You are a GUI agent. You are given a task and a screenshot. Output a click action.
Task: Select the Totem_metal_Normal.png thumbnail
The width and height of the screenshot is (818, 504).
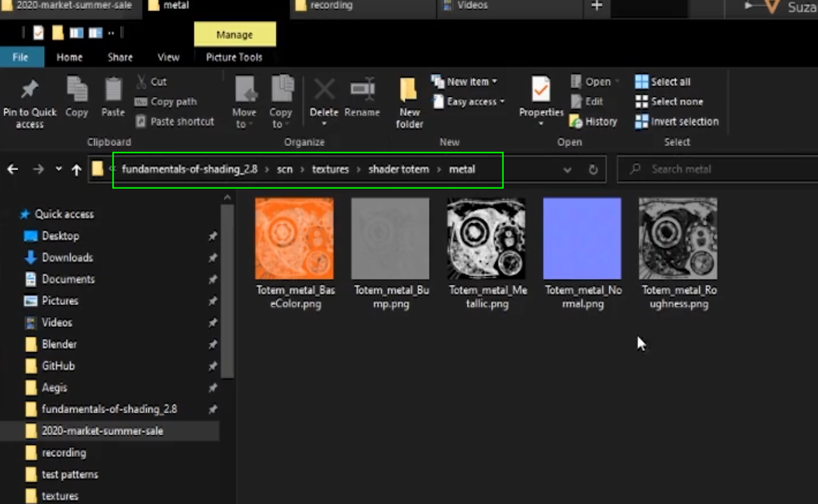(582, 238)
